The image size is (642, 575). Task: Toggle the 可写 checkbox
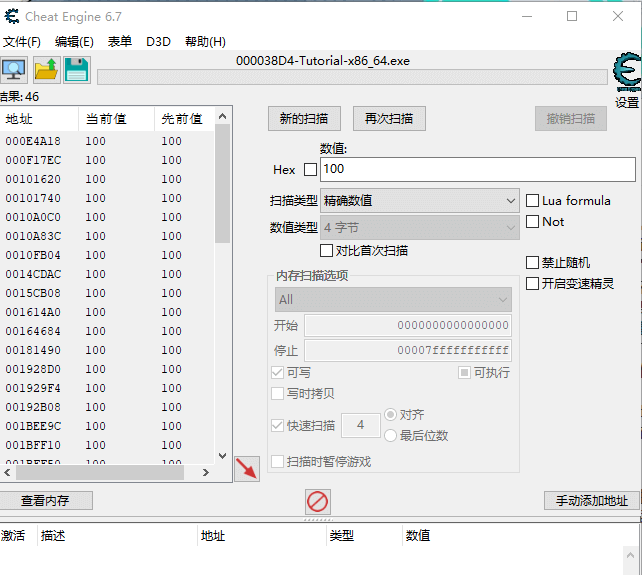(278, 373)
